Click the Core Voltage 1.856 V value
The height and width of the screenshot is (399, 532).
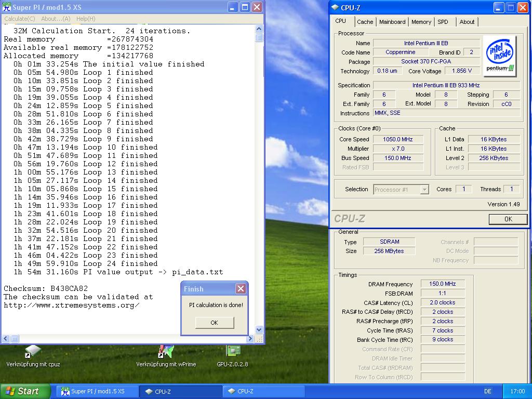click(x=462, y=71)
